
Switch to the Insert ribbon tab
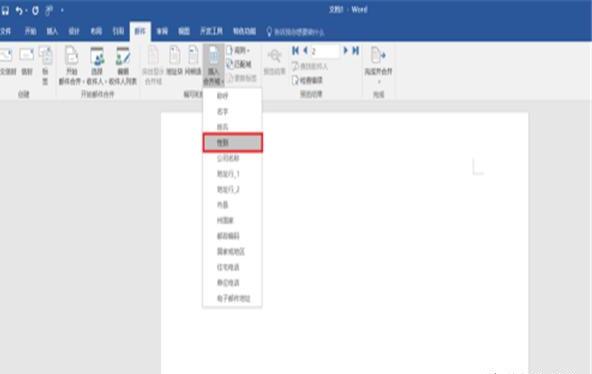[52, 31]
